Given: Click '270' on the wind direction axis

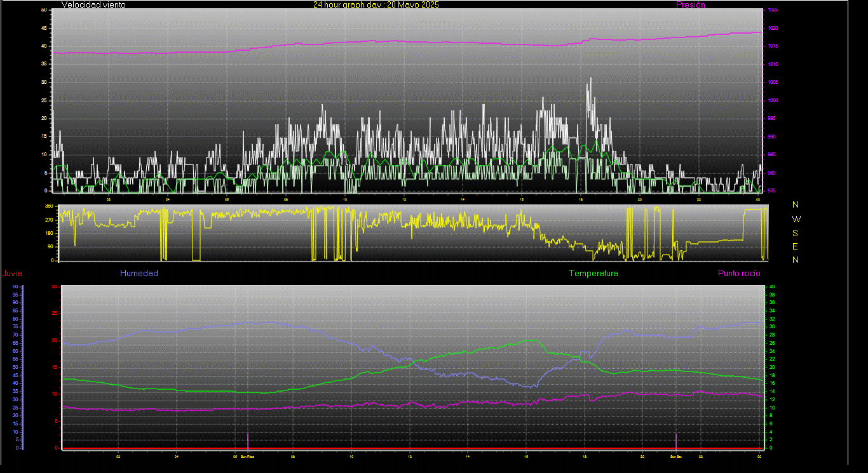Looking at the screenshot, I should coord(48,220).
